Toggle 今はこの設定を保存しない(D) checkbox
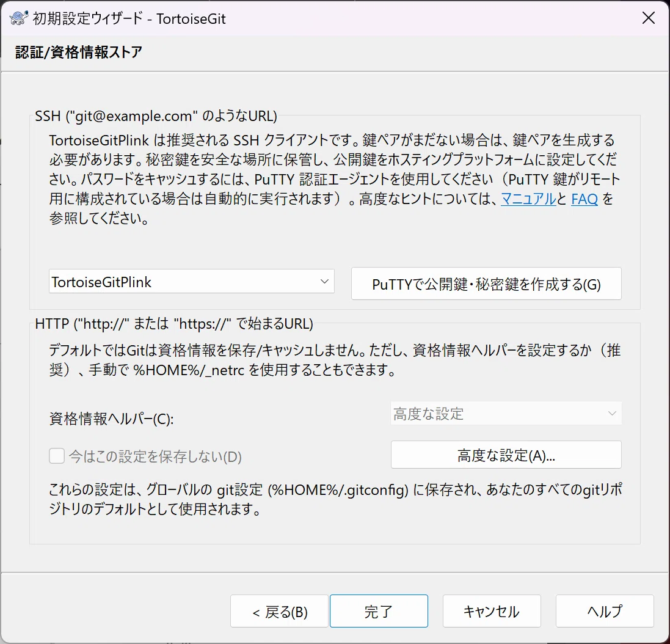 (x=56, y=456)
